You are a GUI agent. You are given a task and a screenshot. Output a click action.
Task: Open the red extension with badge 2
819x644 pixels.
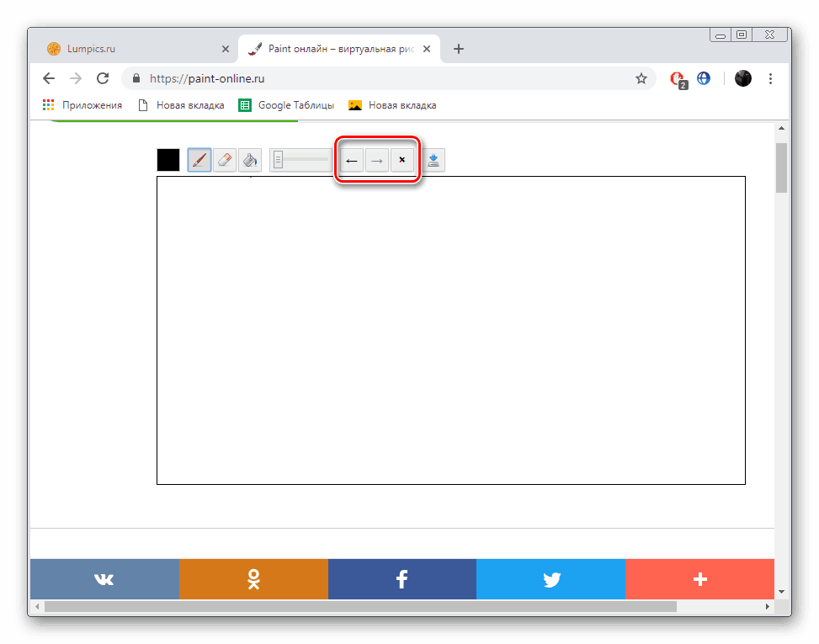678,79
